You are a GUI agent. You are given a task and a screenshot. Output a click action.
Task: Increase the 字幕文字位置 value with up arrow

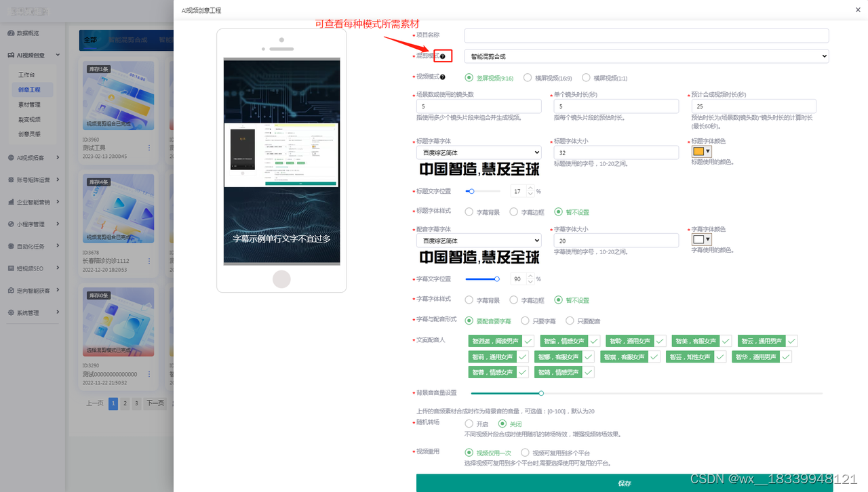[x=530, y=276]
